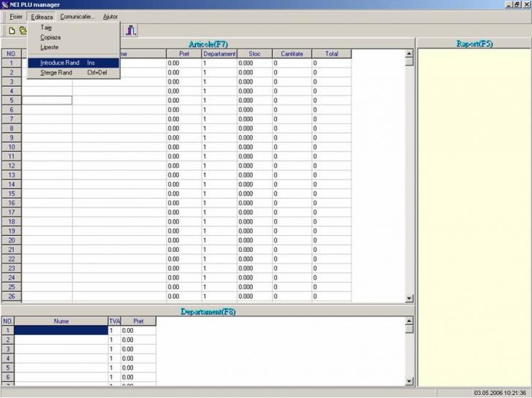Click the purple exit door toolbar icon
The width and height of the screenshot is (532, 398).
coord(132,31)
